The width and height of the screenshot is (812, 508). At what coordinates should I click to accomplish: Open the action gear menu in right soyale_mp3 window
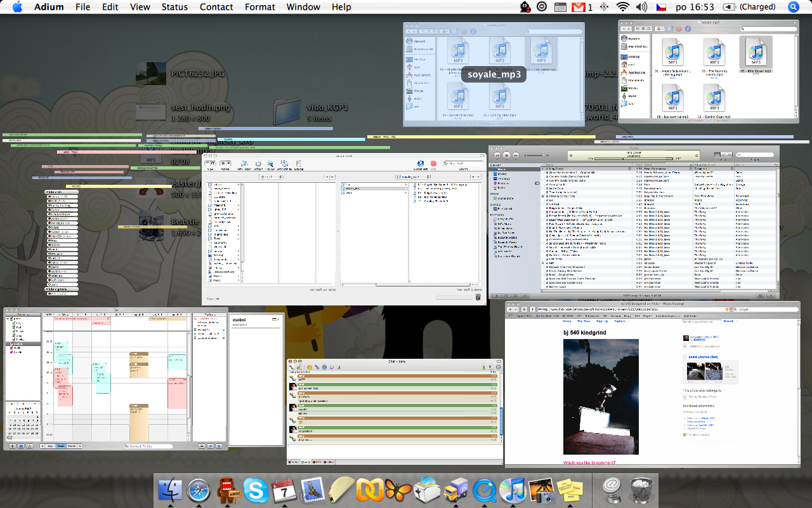click(660, 29)
